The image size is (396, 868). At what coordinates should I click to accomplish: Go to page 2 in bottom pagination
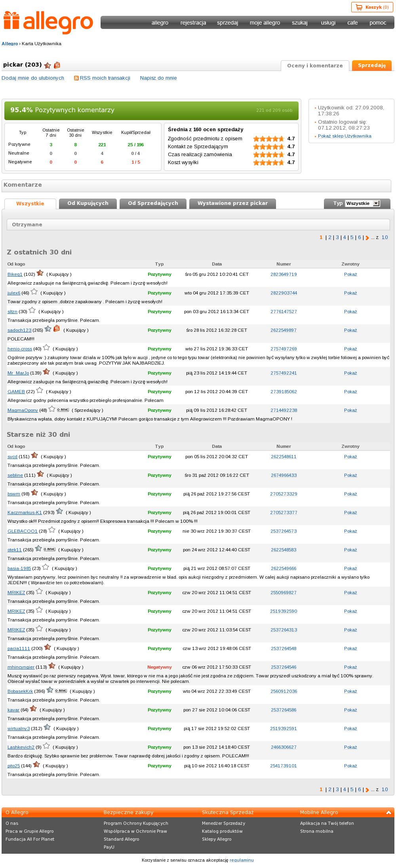[330, 789]
